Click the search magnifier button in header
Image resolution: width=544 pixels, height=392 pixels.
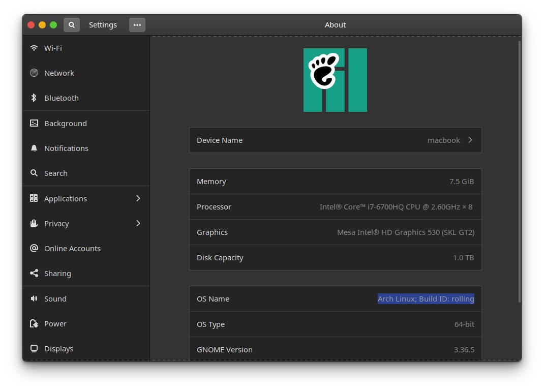tap(72, 25)
